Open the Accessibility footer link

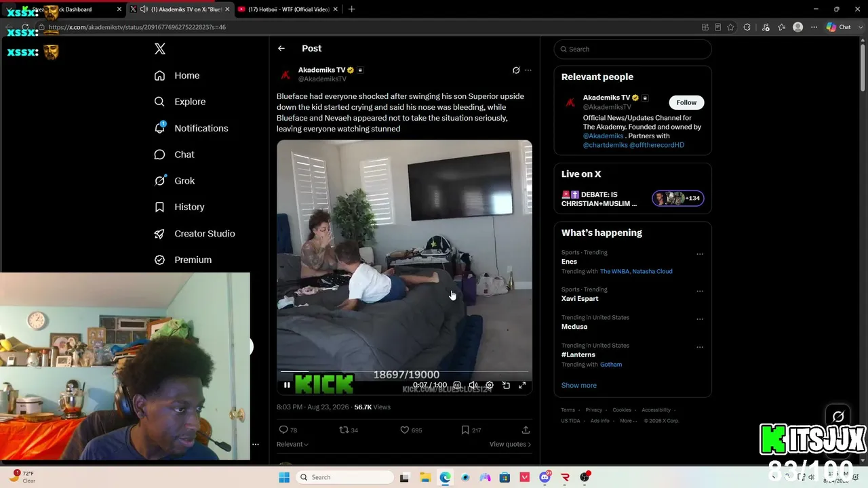[x=656, y=410]
